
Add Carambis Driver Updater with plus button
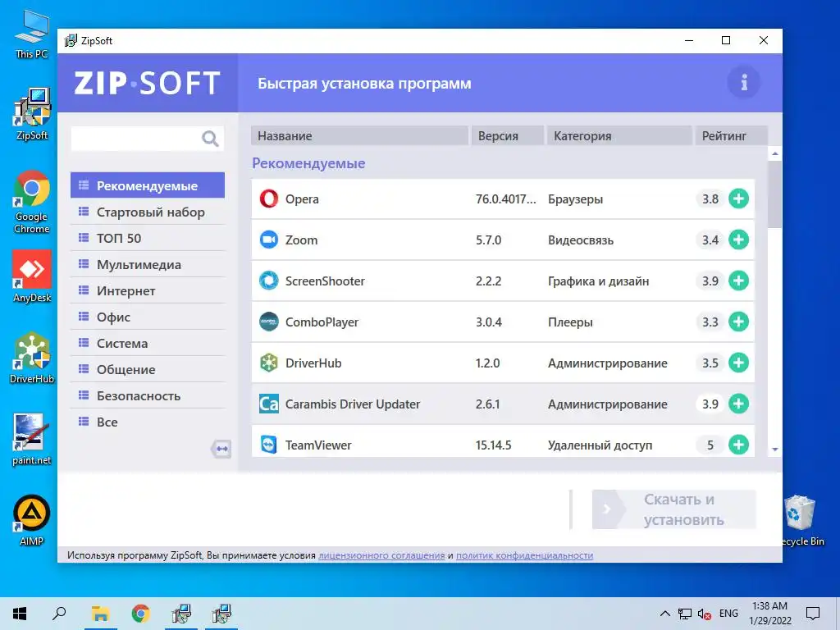tap(738, 404)
